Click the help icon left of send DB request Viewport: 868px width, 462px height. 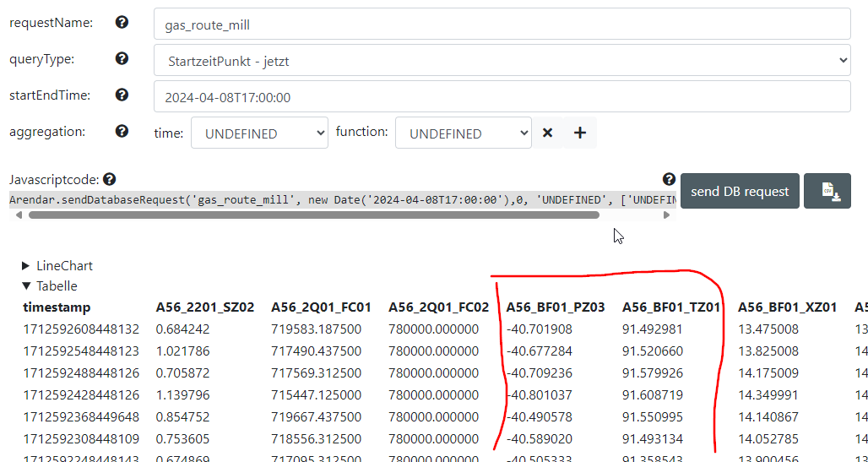click(669, 179)
